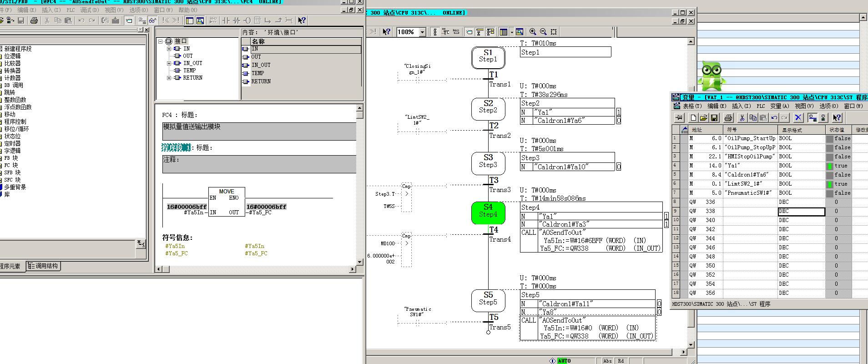The height and width of the screenshot is (364, 868).
Task: Click the blue X delete icon in VAT toolbar
Action: pyautogui.click(x=798, y=118)
